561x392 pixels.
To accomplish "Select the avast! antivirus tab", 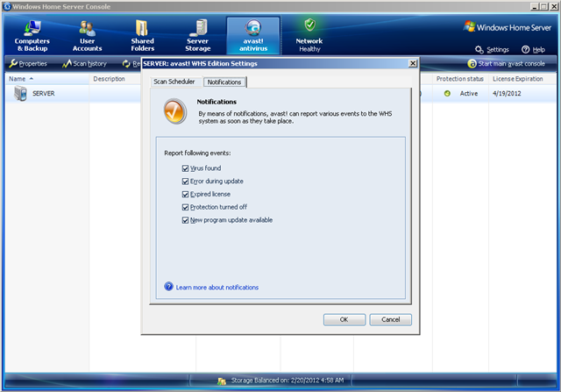I will tap(253, 36).
